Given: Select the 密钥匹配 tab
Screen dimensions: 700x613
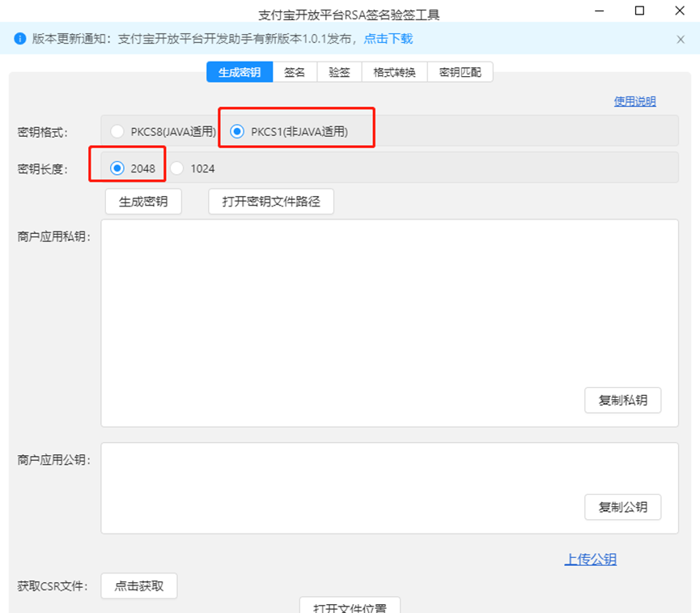Looking at the screenshot, I should pos(460,72).
